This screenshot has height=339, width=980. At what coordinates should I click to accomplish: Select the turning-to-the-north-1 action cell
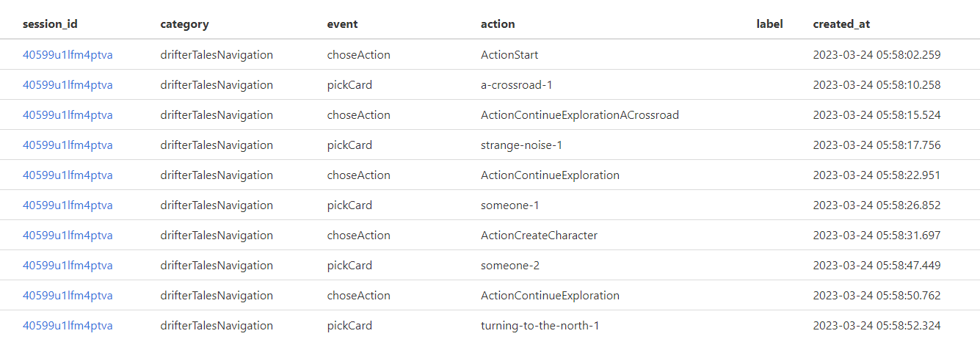click(x=540, y=325)
